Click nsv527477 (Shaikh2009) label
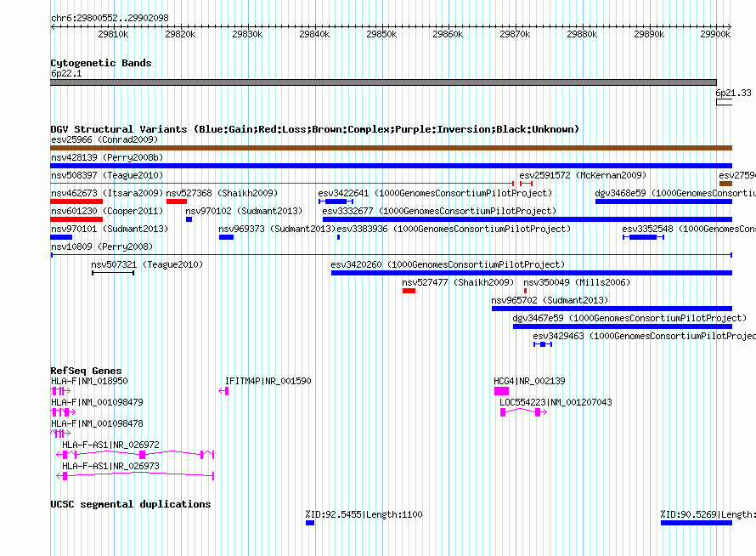Image resolution: width=756 pixels, height=556 pixels. [x=458, y=282]
